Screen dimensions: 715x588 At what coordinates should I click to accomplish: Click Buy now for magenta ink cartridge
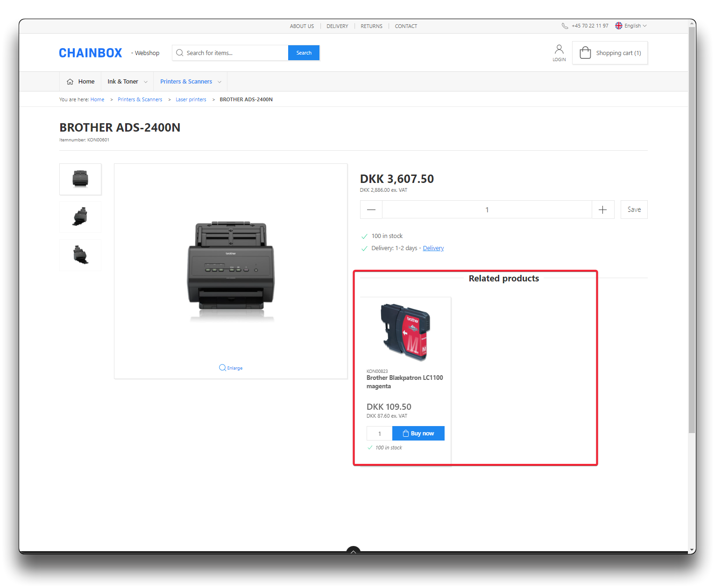click(x=418, y=434)
